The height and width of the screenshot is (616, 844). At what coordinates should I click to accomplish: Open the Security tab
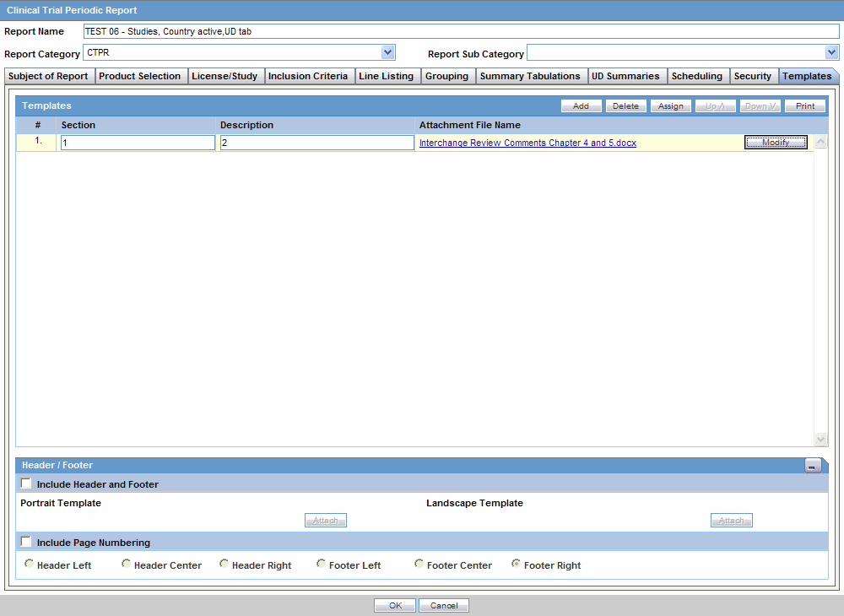pyautogui.click(x=753, y=75)
